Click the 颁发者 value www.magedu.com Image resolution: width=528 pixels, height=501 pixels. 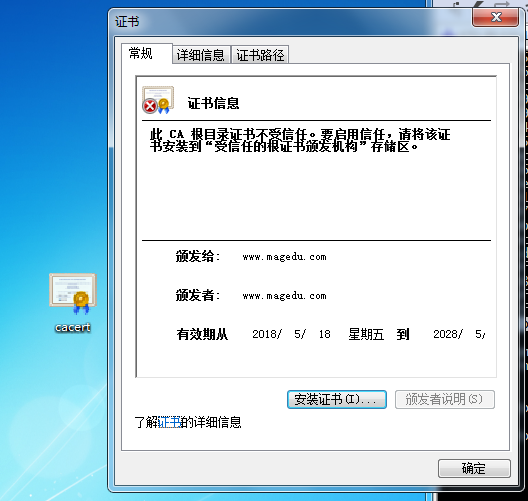click(x=285, y=296)
